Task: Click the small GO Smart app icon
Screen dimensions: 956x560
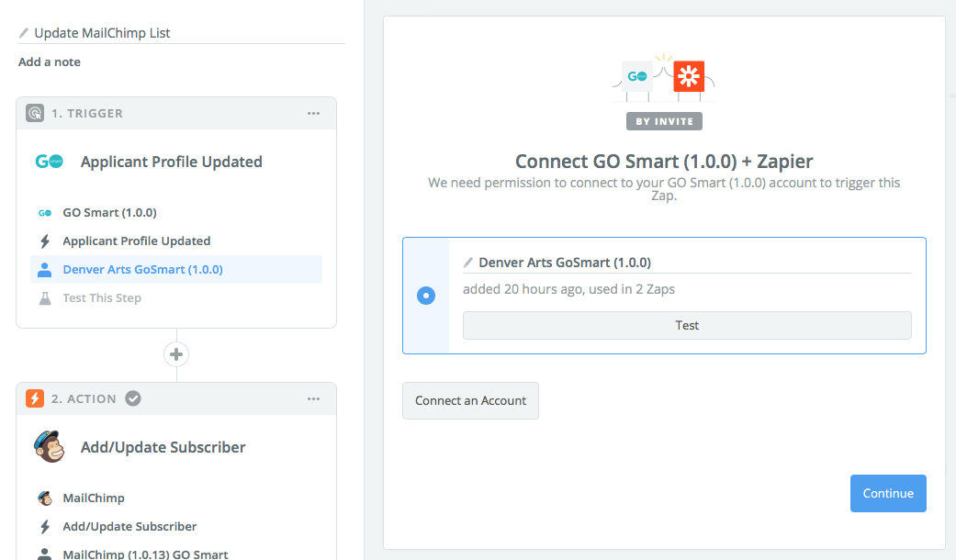Action: 45,213
